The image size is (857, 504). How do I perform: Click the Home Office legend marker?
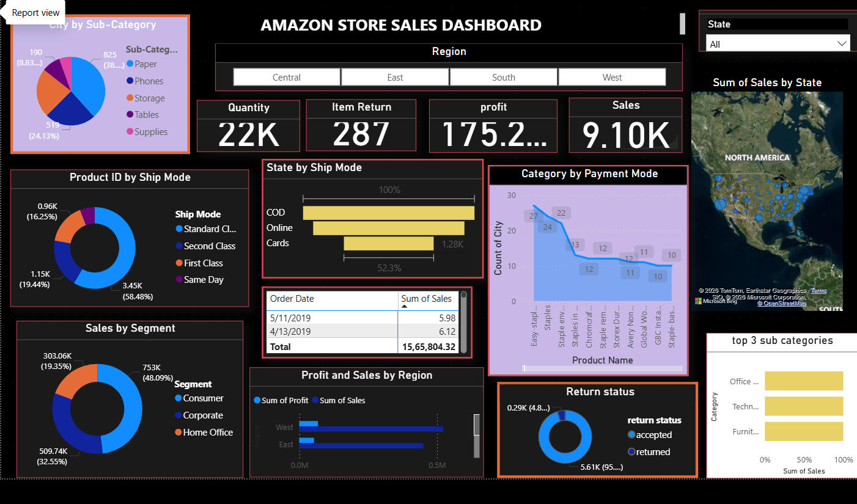pos(178,433)
